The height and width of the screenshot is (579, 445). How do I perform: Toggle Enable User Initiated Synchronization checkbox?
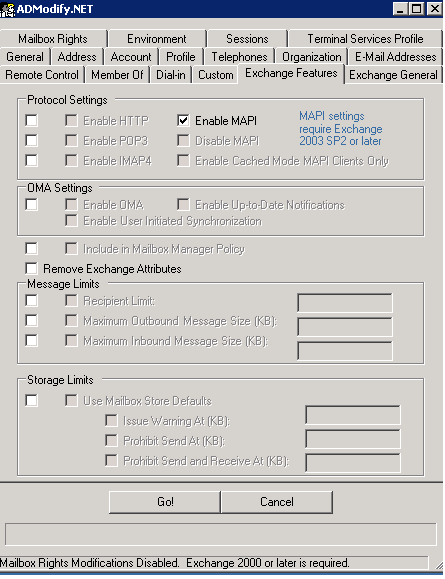pos(71,220)
